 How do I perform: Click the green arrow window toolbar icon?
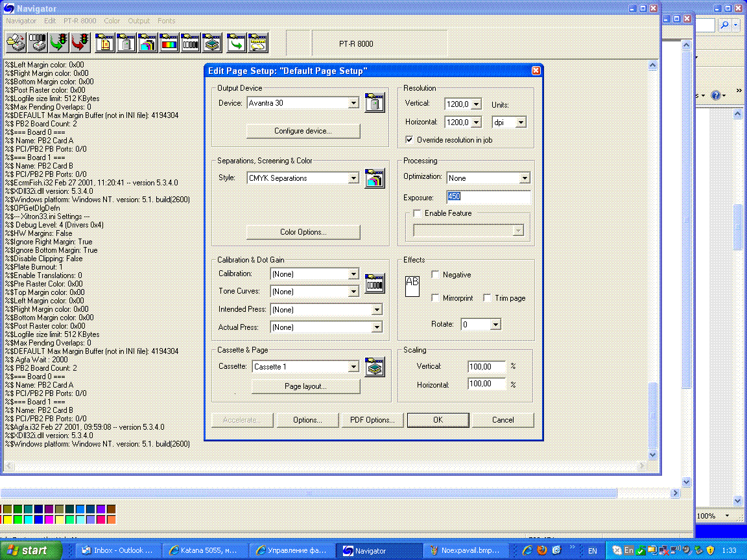pos(236,42)
